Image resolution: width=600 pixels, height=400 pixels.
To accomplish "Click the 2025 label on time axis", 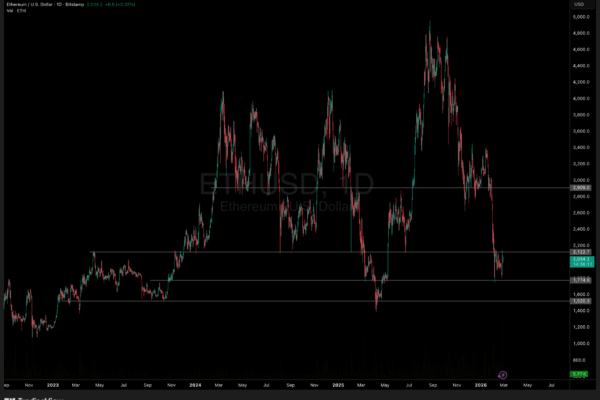I will [339, 385].
